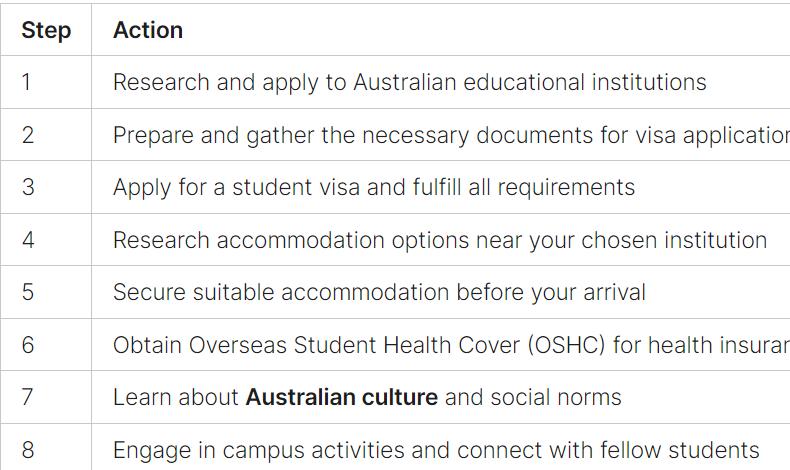Click "Secure suitable accommodation before your arrival"
Viewport: 790px width, 470px height.
[379, 292]
